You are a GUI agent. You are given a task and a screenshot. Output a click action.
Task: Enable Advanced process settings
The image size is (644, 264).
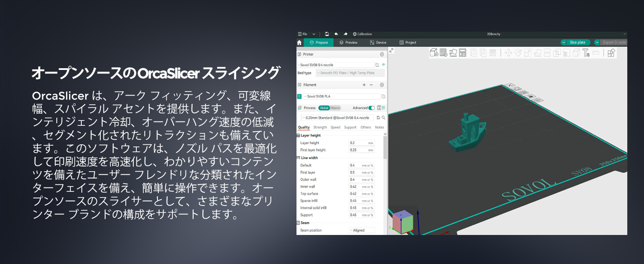[371, 107]
